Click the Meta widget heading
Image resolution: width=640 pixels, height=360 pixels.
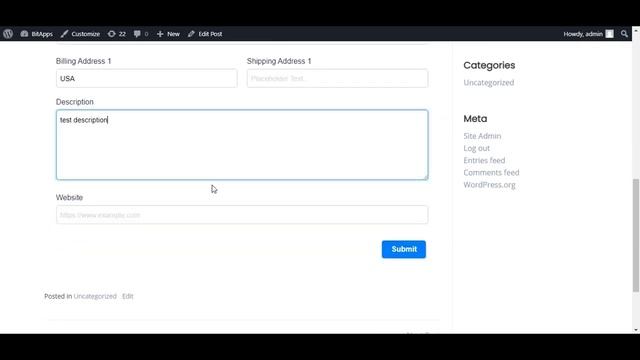[475, 119]
